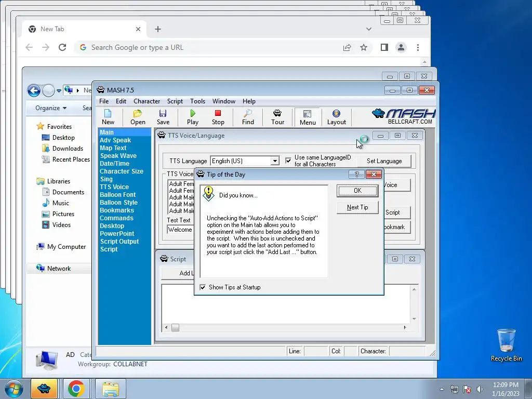Viewport: 532px width, 399px height.
Task: Start playback with the green Play icon
Action: coord(192,117)
